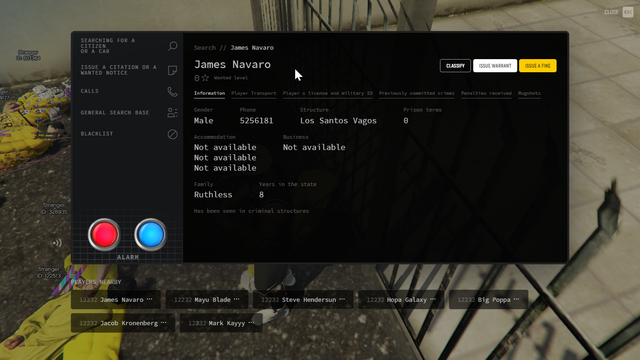Image resolution: width=640 pixels, height=360 pixels.
Task: Click the wanted level star icon
Action: (x=205, y=78)
